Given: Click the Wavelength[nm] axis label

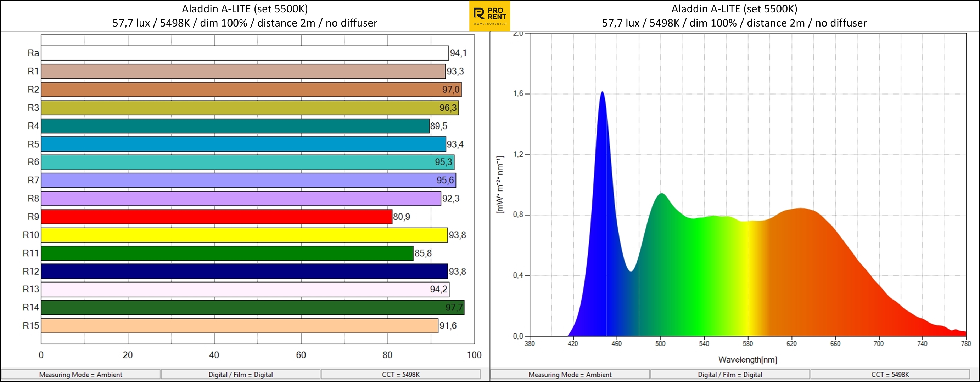Looking at the screenshot, I should pyautogui.click(x=747, y=360).
